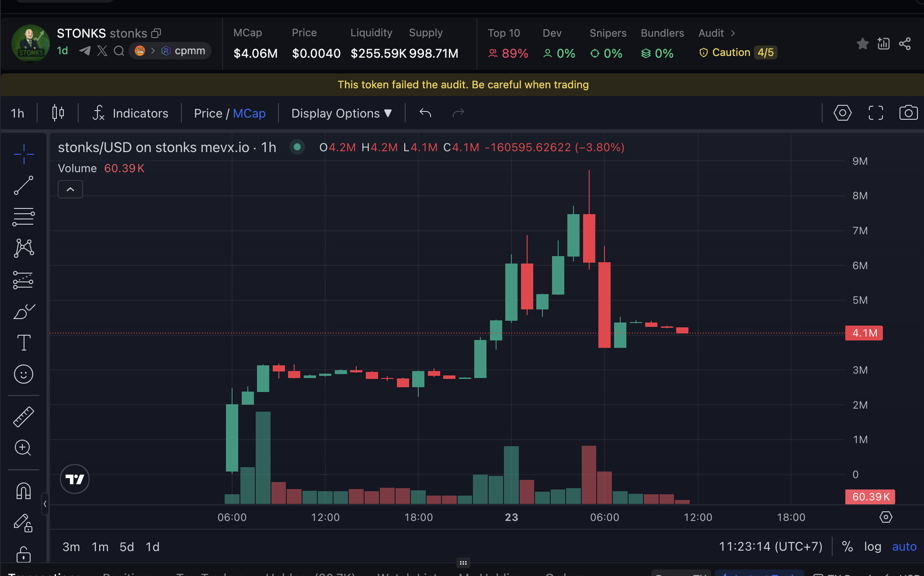
Task: Click the Liquidity $255.59K value
Action: click(x=379, y=53)
